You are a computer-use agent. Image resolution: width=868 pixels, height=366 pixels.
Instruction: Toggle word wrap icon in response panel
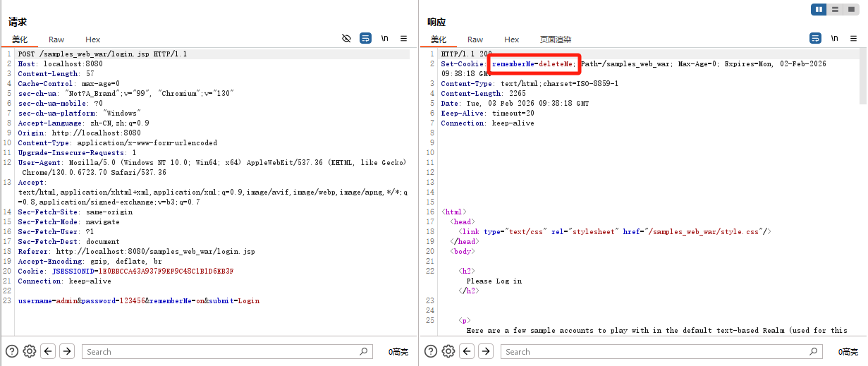[815, 39]
